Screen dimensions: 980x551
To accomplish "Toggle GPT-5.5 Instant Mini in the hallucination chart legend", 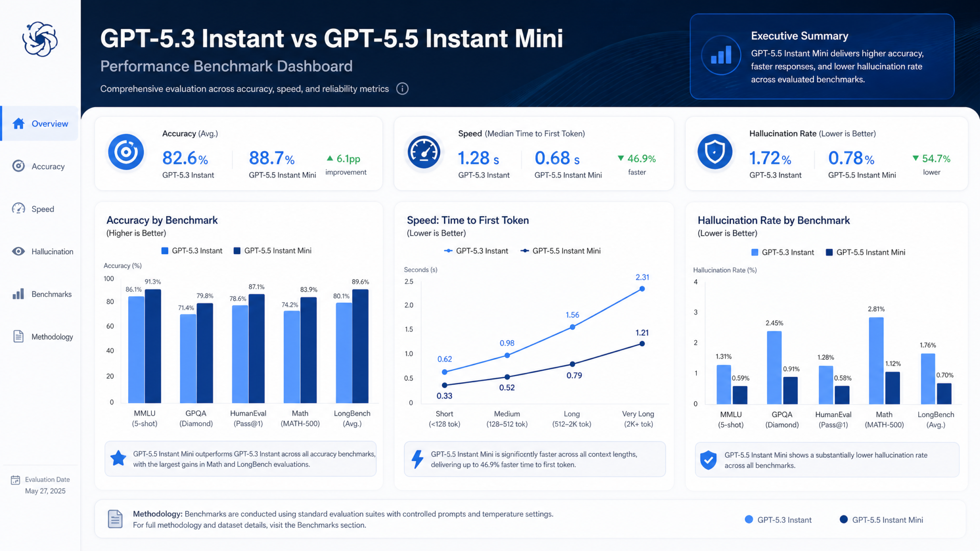I will [866, 252].
